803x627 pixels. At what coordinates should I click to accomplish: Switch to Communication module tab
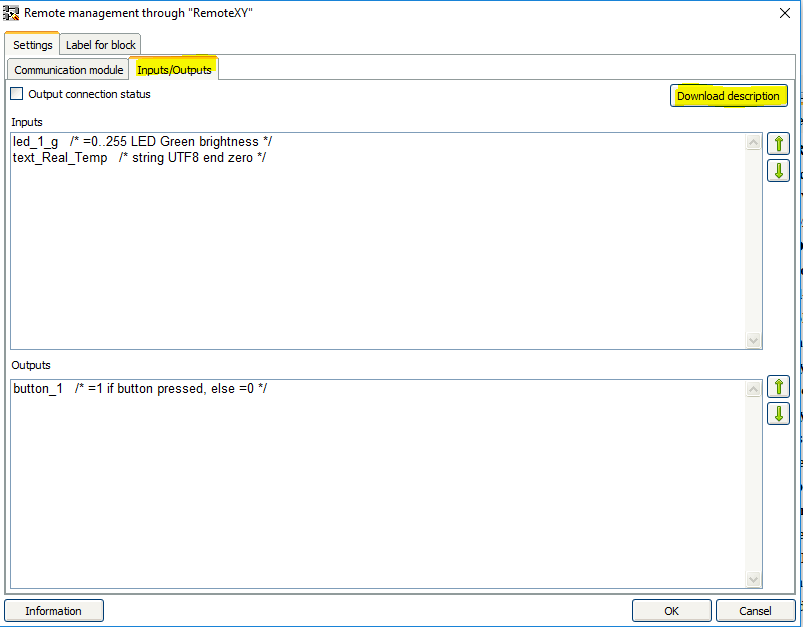[x=69, y=70]
